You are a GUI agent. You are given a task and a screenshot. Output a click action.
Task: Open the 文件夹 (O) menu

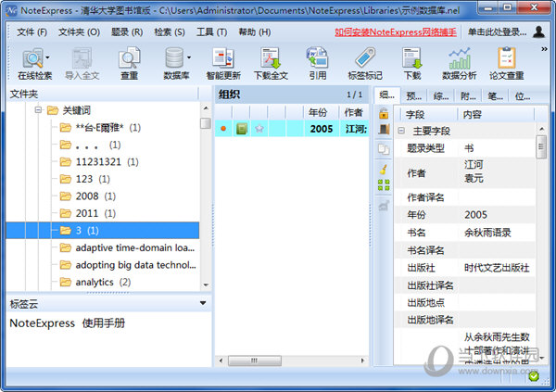pyautogui.click(x=79, y=32)
